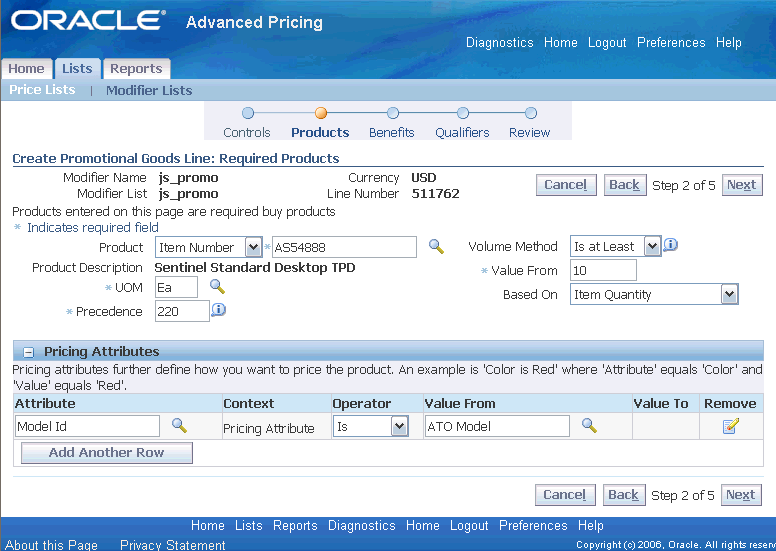The image size is (776, 551).
Task: Click the Review step circle marker
Action: tap(531, 113)
